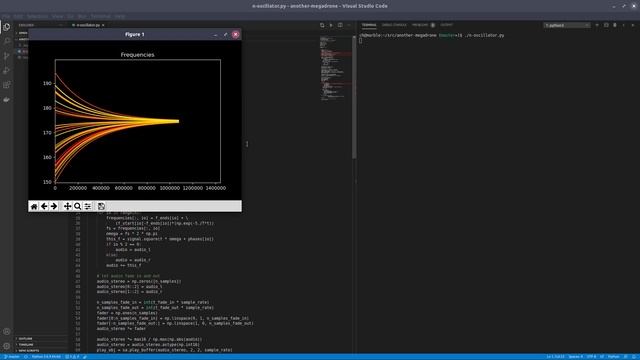Open Configure subplots sliders icon
The image size is (640, 360).
click(87, 207)
